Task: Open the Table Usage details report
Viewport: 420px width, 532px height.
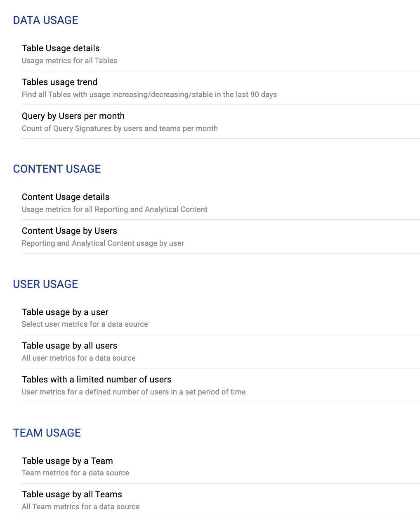Action: 61,48
